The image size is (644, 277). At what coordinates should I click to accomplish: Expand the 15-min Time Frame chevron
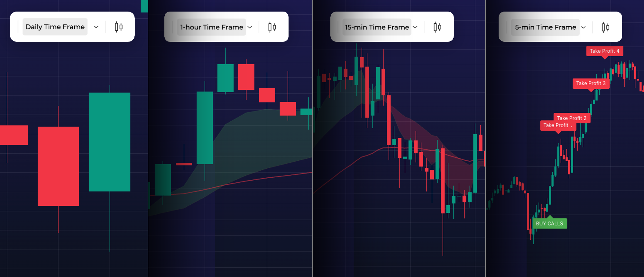click(x=415, y=27)
